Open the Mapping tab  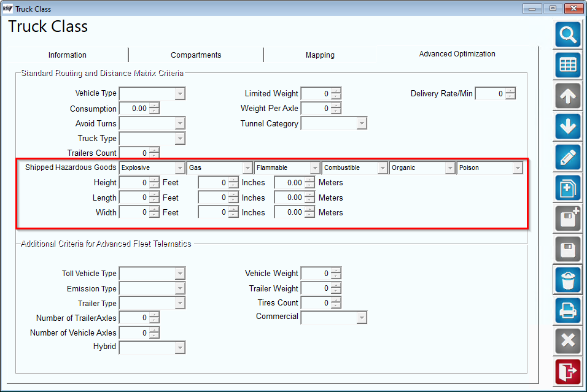coord(320,55)
